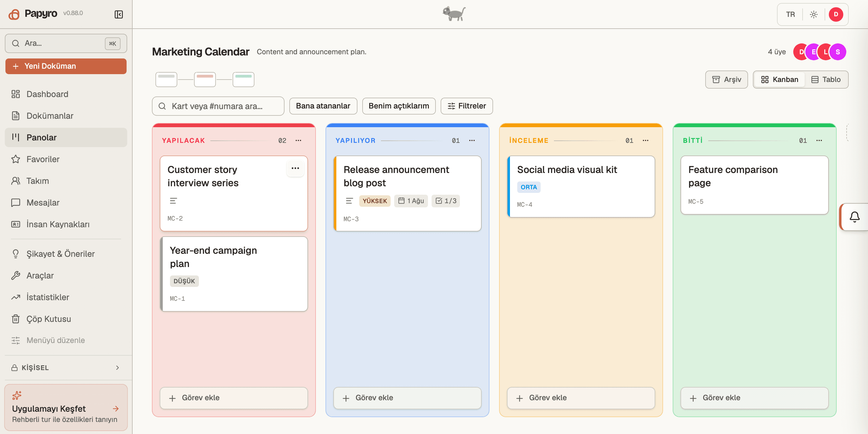
Task: Click the 1 Ağu due date badge
Action: click(411, 201)
